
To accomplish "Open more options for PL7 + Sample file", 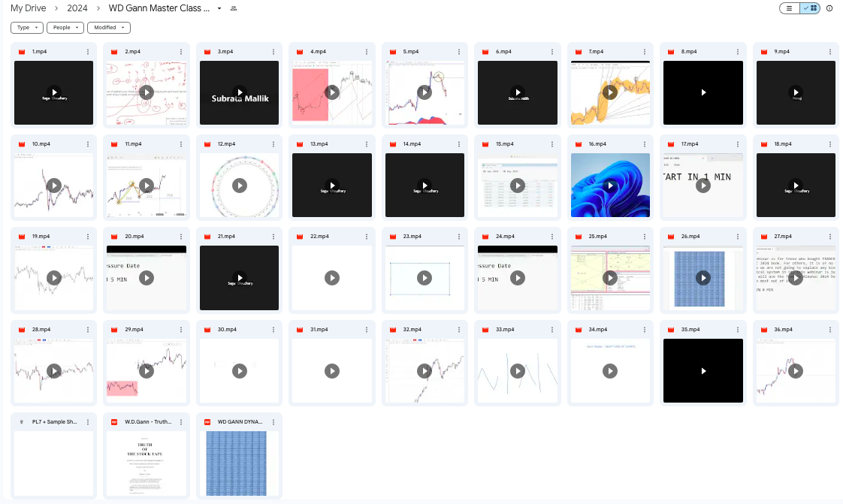I will coord(88,422).
